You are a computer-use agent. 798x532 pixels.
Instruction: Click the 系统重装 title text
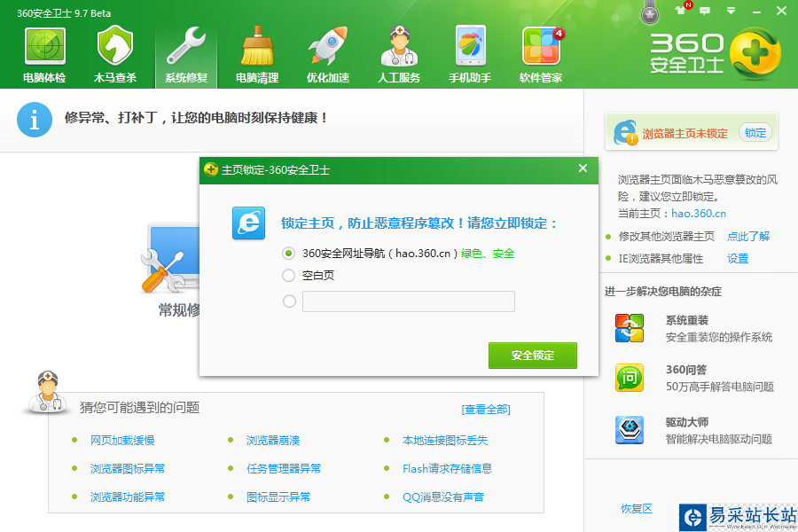tap(687, 320)
